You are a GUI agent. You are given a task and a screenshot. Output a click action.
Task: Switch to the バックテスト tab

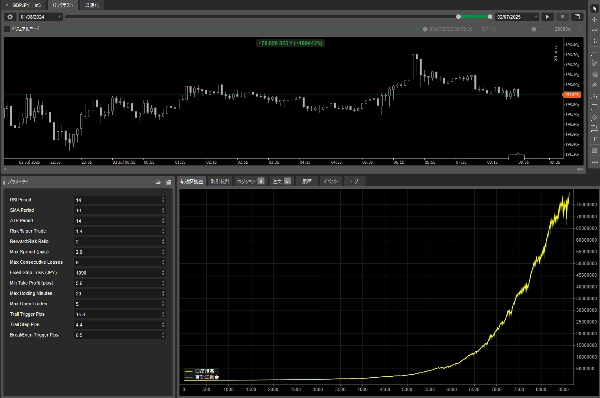pyautogui.click(x=63, y=5)
